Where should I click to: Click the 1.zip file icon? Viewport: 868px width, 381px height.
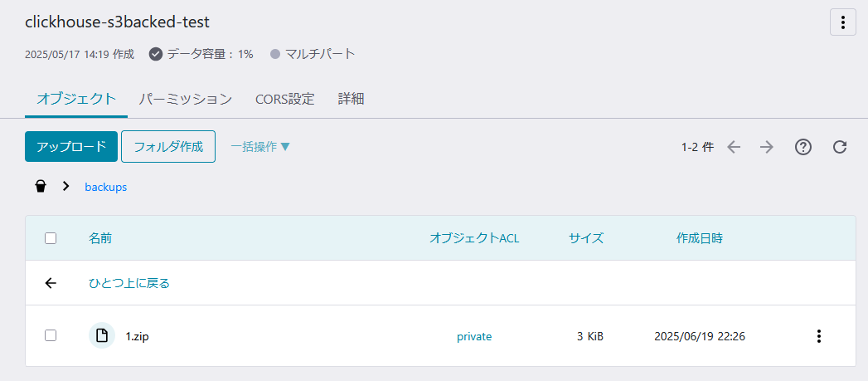pos(102,335)
